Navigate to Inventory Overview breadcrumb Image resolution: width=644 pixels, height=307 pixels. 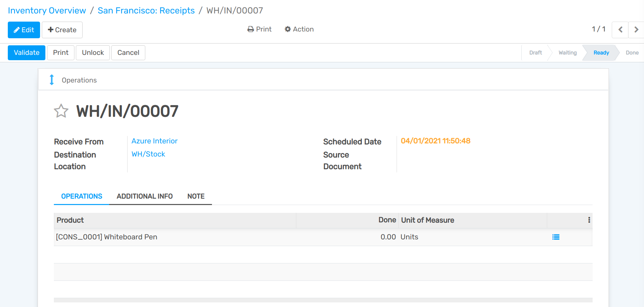point(47,11)
